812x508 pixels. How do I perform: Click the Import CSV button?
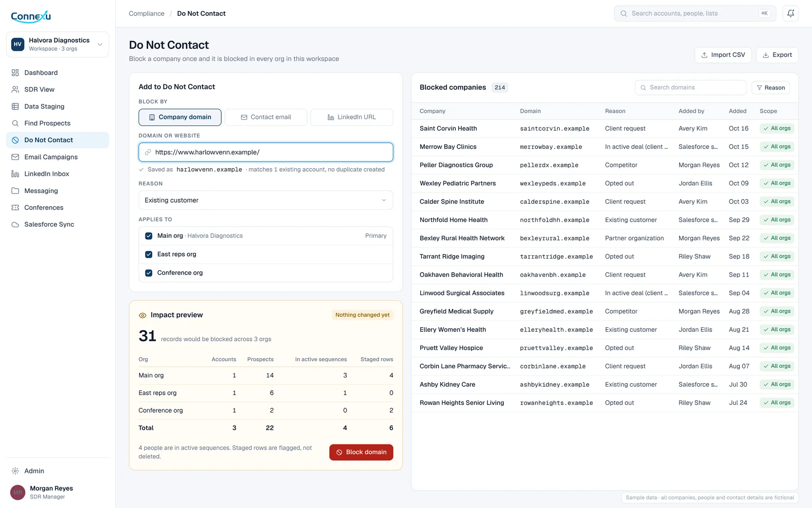723,55
